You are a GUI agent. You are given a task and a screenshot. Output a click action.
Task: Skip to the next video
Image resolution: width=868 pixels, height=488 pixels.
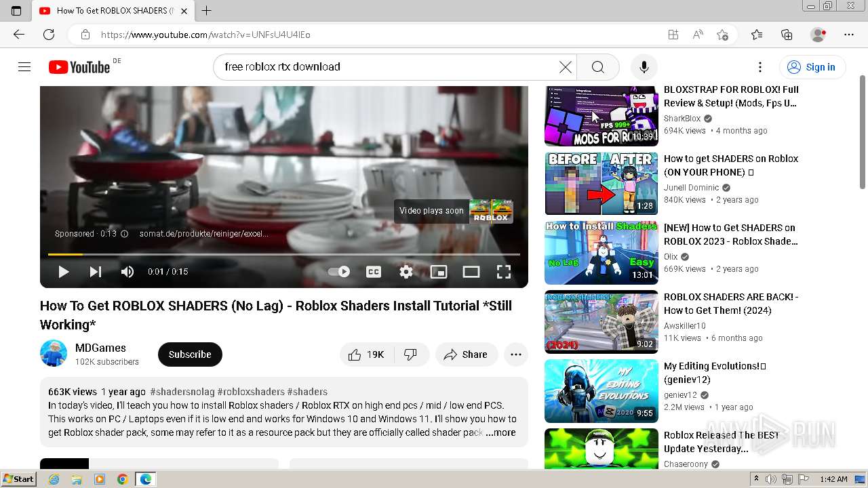(x=95, y=272)
